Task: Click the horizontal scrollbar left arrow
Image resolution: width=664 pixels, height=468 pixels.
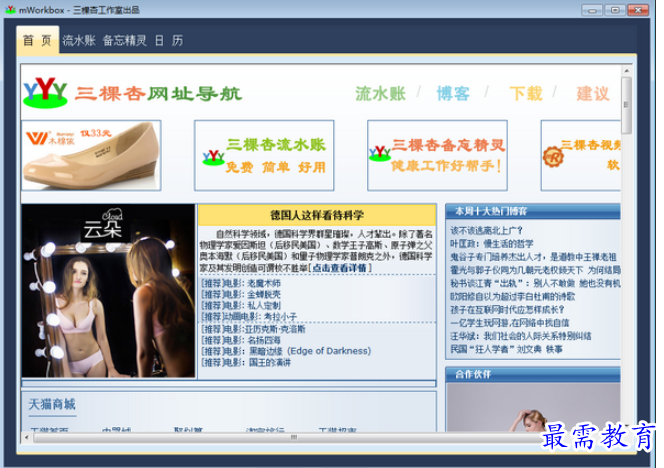Action: click(27, 438)
